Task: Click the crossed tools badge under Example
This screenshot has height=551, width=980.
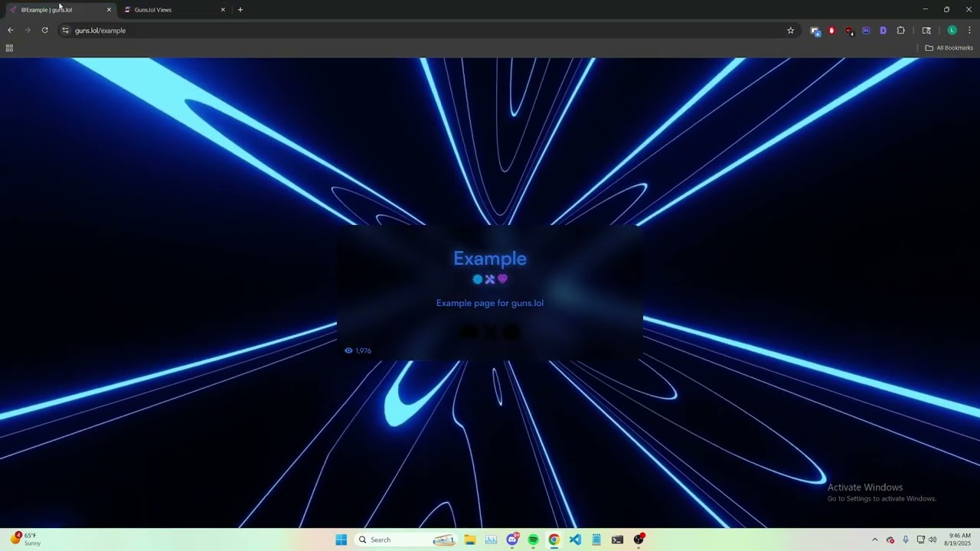Action: pos(490,279)
